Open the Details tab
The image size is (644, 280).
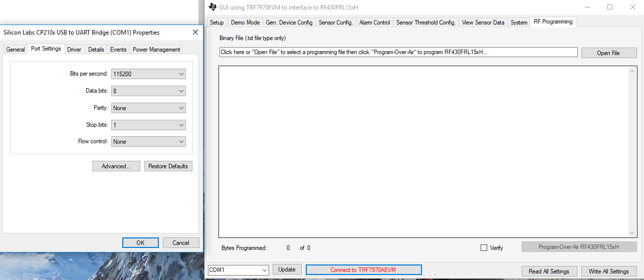pos(96,50)
